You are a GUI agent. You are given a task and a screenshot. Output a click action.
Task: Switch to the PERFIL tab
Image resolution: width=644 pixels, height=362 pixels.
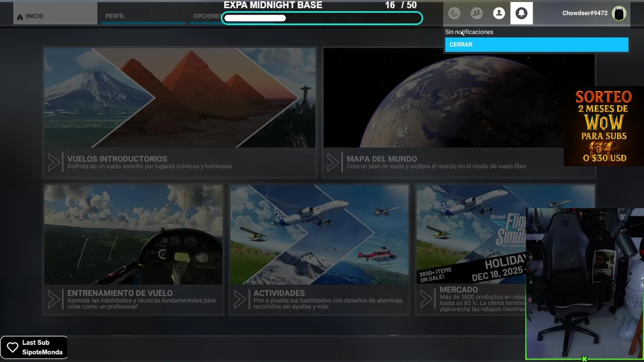(142, 16)
